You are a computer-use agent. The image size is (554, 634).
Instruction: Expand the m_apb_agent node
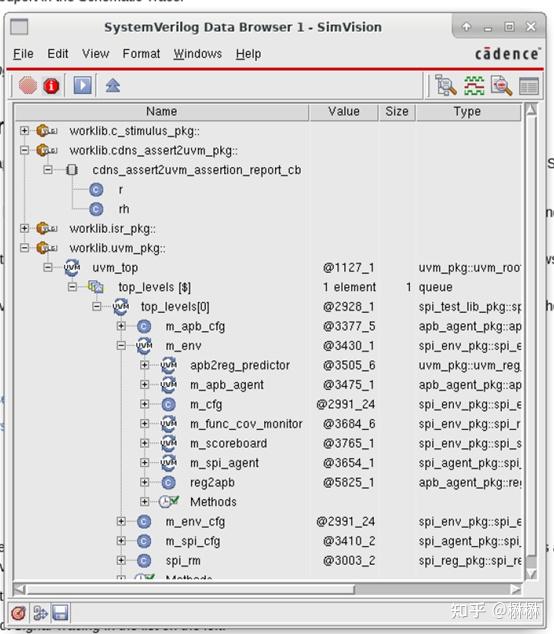(144, 384)
